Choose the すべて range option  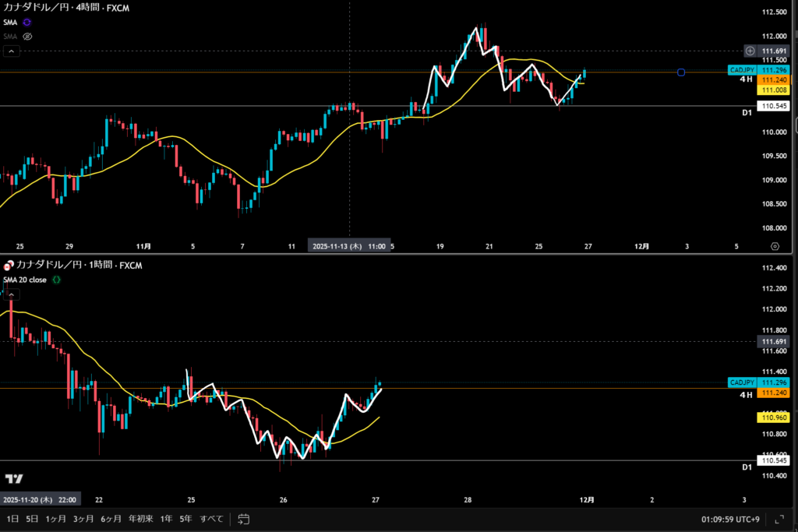(211, 519)
